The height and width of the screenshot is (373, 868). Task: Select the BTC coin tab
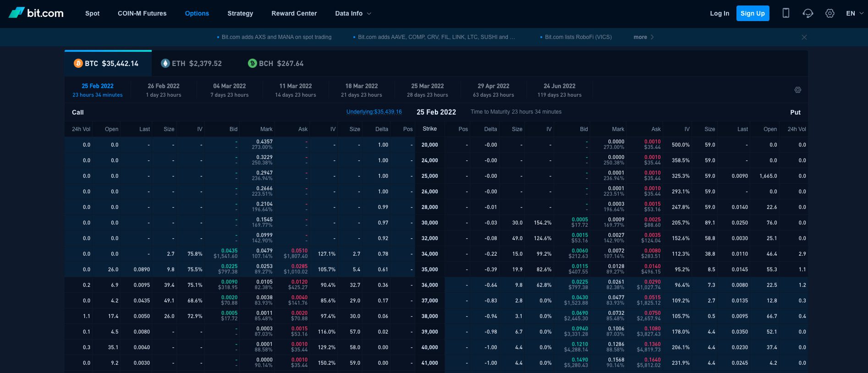(108, 64)
